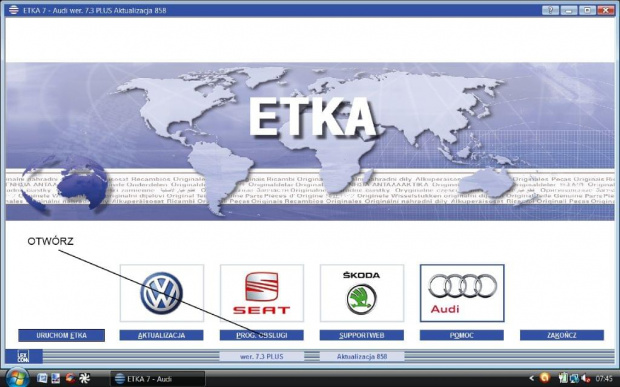Select the SEAT brand logo
This screenshot has width=620, height=387.
click(x=262, y=293)
